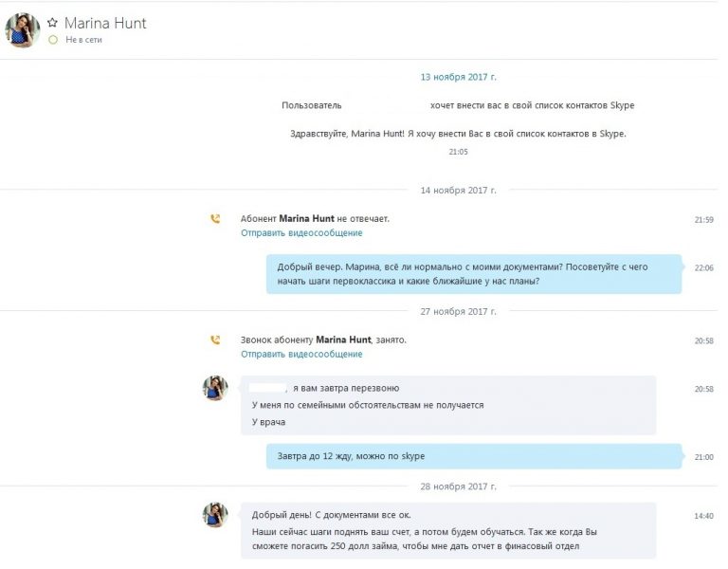Click the 'У врача' message line
Image resolution: width=728 pixels, height=569 pixels.
pos(269,422)
